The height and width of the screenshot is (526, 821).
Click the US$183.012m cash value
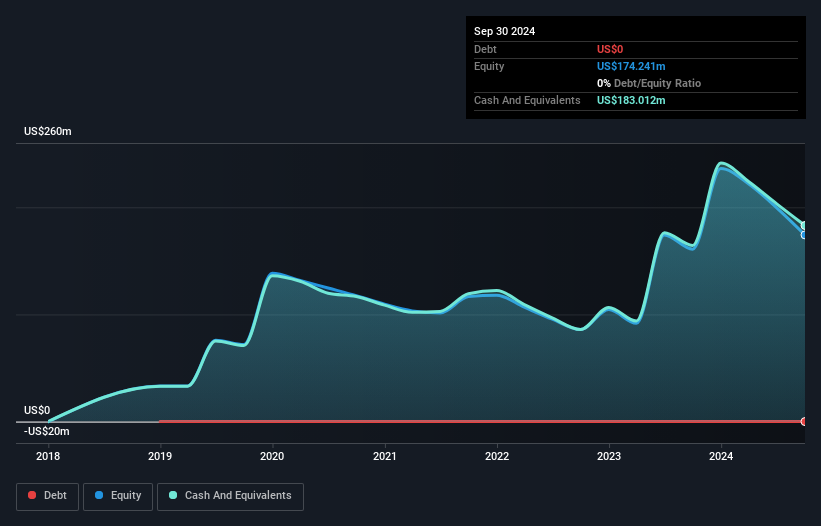[631, 100]
